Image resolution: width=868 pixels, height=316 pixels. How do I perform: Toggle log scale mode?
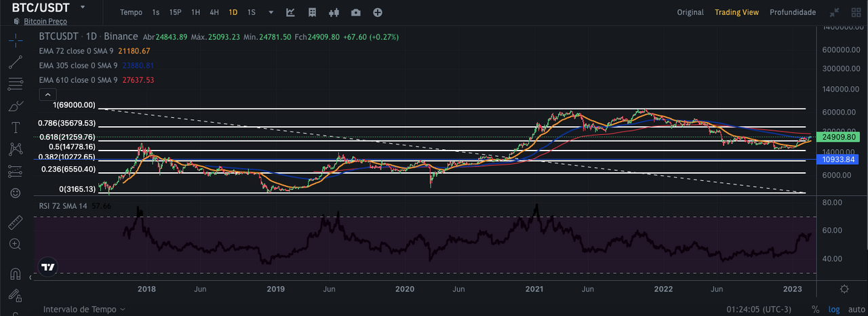point(833,309)
